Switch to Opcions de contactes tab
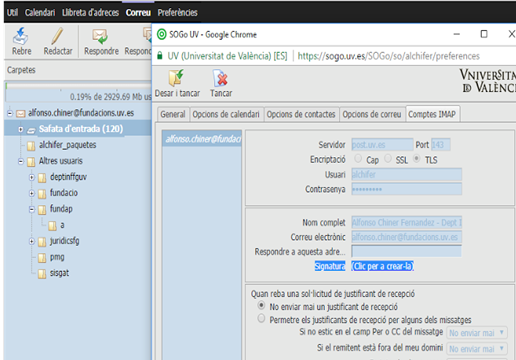Screen dimensions: 516x360 click(301, 114)
